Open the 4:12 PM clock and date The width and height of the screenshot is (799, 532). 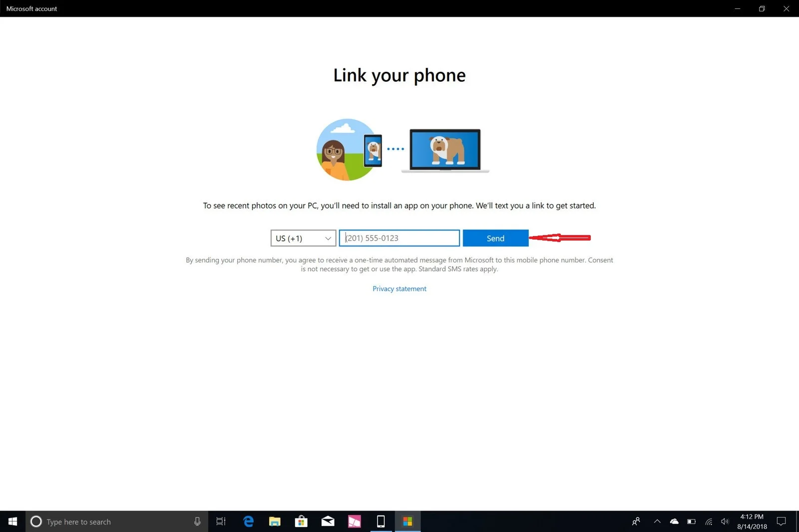click(x=752, y=522)
